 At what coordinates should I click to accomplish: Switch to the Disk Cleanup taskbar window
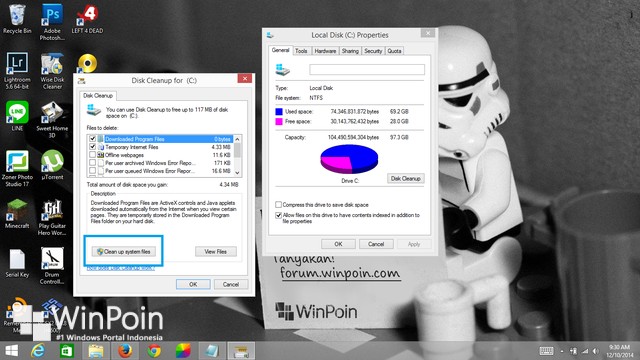(241, 351)
